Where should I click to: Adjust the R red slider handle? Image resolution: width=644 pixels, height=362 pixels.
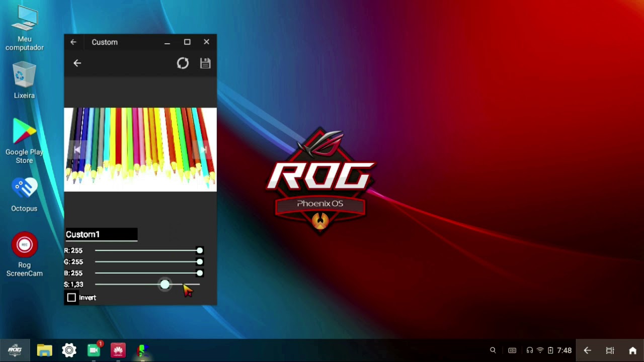(x=200, y=250)
